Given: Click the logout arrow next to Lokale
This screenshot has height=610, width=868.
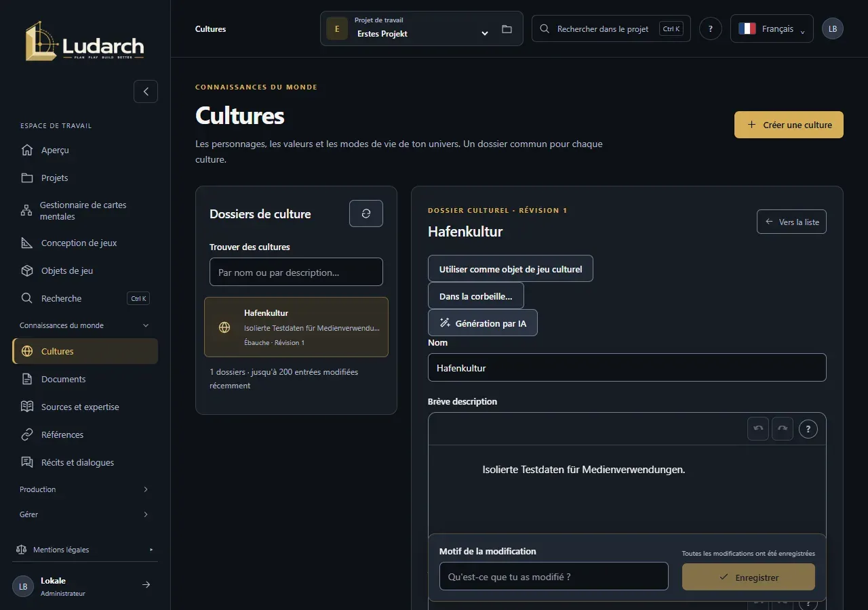Looking at the screenshot, I should pos(146,585).
